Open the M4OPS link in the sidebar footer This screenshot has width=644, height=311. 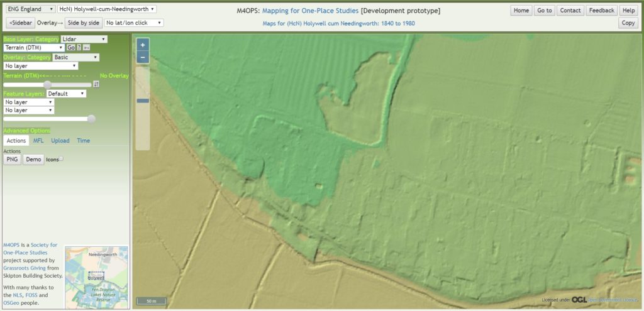pyautogui.click(x=11, y=245)
